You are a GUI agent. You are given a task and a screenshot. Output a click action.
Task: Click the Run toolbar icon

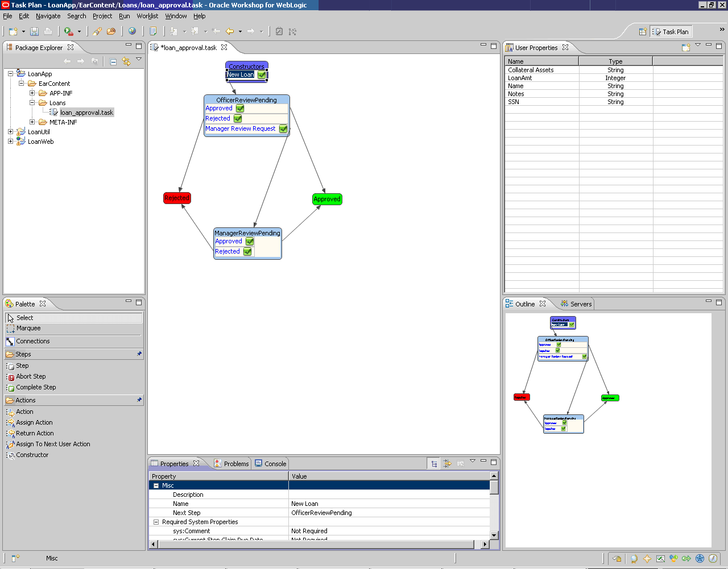pyautogui.click(x=68, y=31)
